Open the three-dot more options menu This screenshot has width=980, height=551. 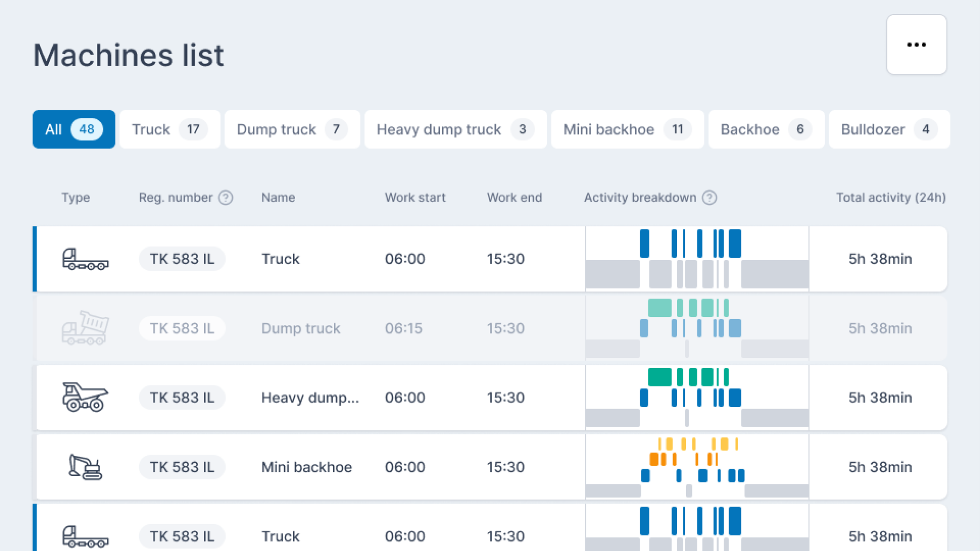[916, 45]
